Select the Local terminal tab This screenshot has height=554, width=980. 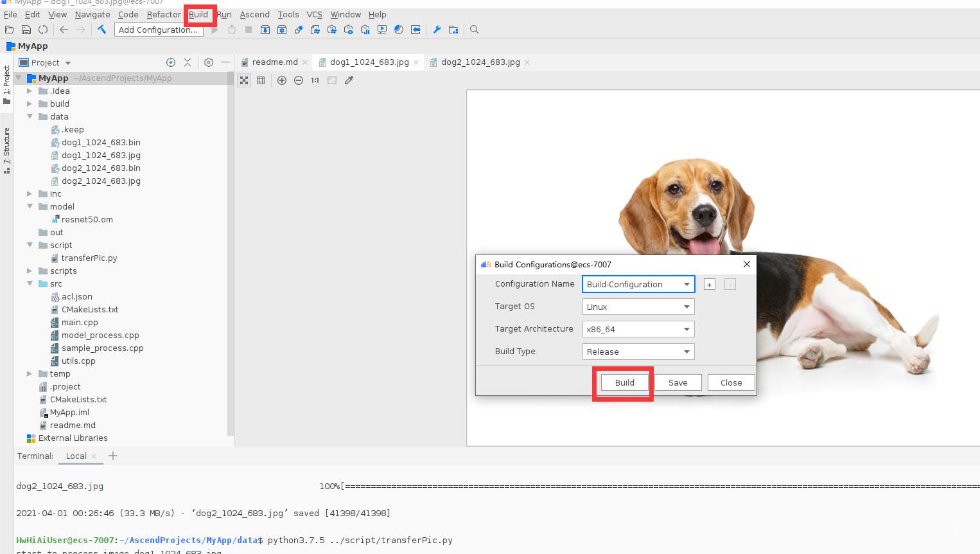coord(76,456)
